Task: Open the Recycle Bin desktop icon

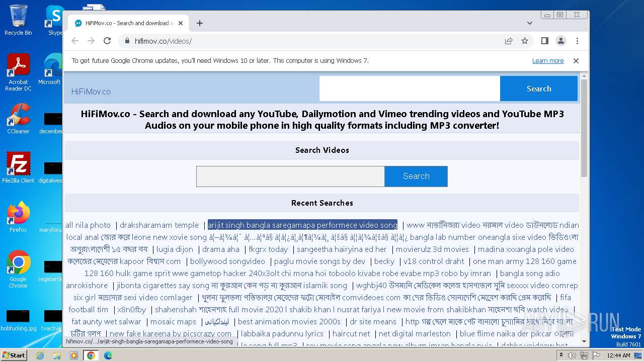Action: coord(18,20)
